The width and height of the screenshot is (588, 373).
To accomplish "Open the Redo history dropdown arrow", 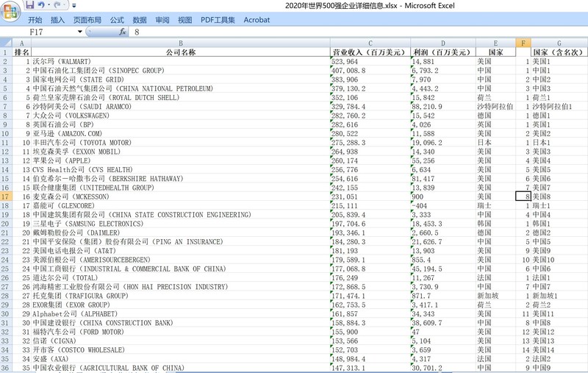I will pos(65,5).
